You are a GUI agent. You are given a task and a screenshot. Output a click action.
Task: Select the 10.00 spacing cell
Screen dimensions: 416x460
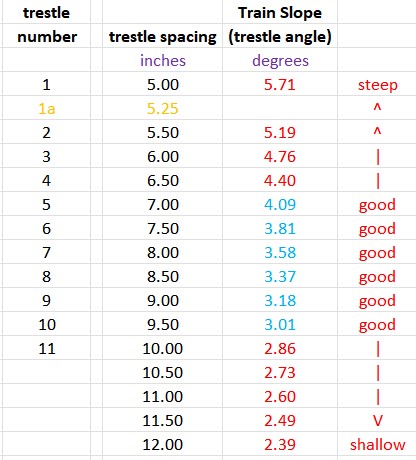[x=163, y=348]
